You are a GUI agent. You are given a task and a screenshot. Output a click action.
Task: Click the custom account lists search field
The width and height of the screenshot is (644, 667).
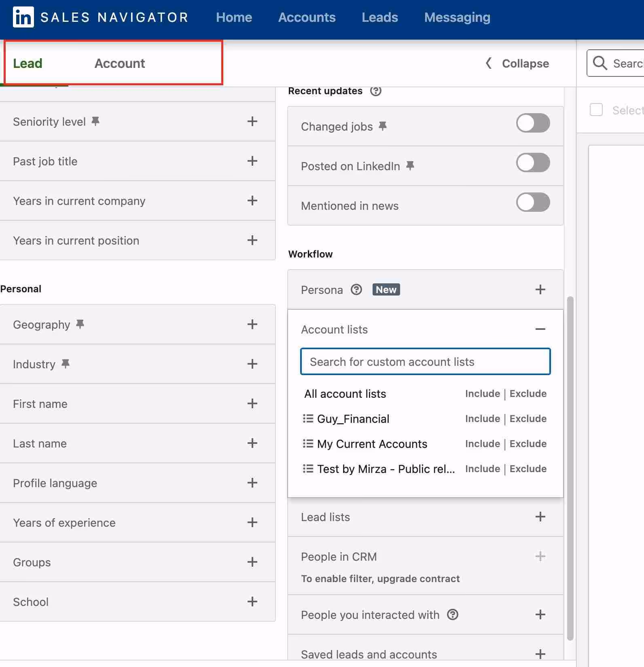pyautogui.click(x=425, y=361)
